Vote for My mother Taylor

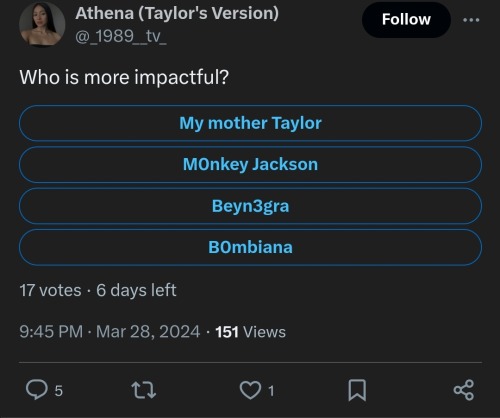(x=250, y=123)
